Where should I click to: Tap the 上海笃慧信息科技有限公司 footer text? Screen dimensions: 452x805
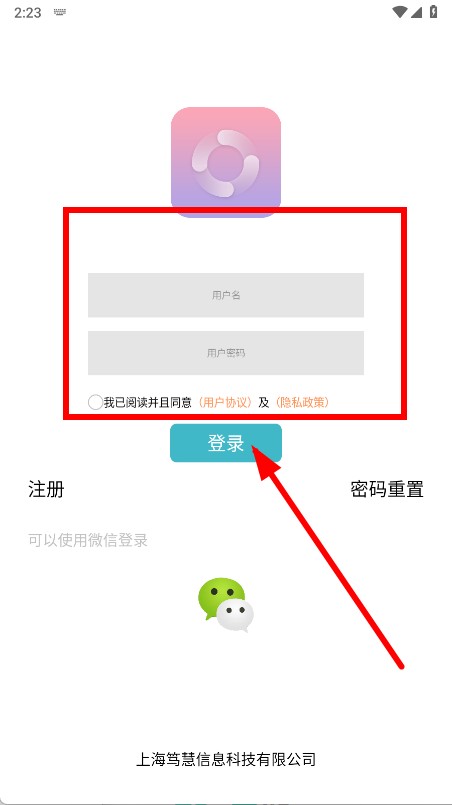pyautogui.click(x=226, y=759)
